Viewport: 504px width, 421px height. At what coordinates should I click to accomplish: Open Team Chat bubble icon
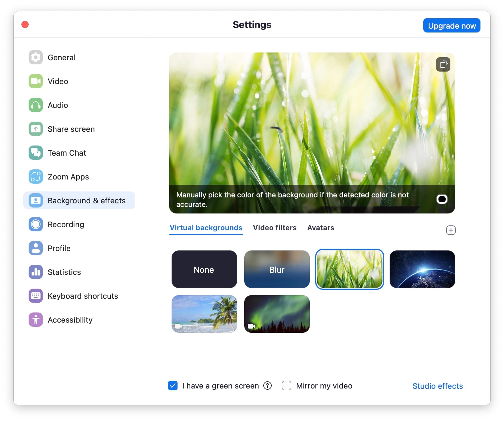click(36, 153)
